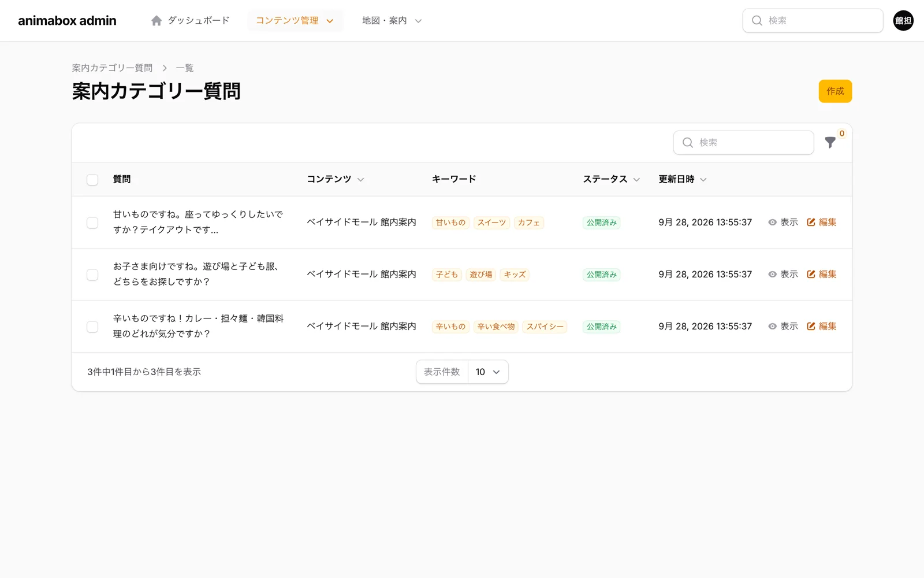
Task: Click the magnifier icon in the table search box
Action: tap(687, 143)
